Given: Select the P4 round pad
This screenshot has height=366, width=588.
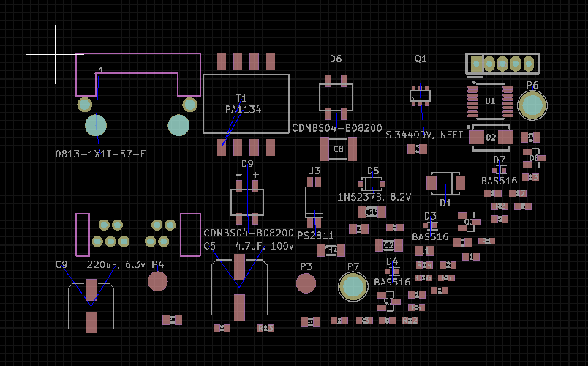Looking at the screenshot, I should click(x=158, y=281).
